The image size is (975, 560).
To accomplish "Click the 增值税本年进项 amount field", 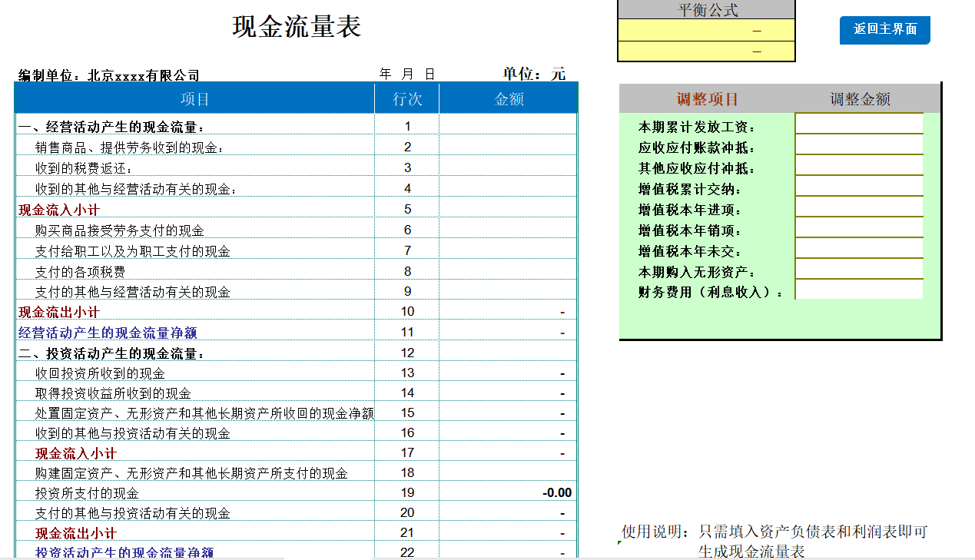I will tap(858, 207).
